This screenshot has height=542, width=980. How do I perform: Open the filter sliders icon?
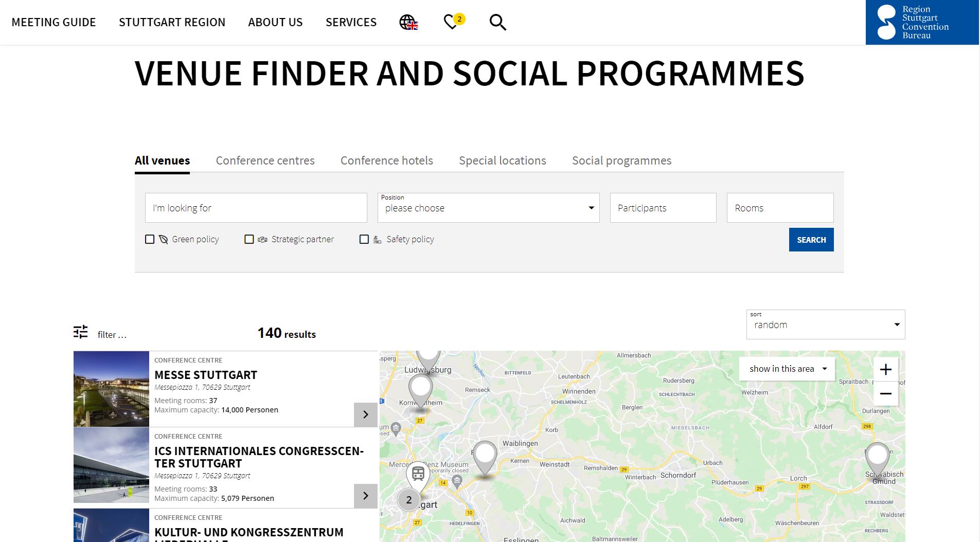click(x=81, y=332)
